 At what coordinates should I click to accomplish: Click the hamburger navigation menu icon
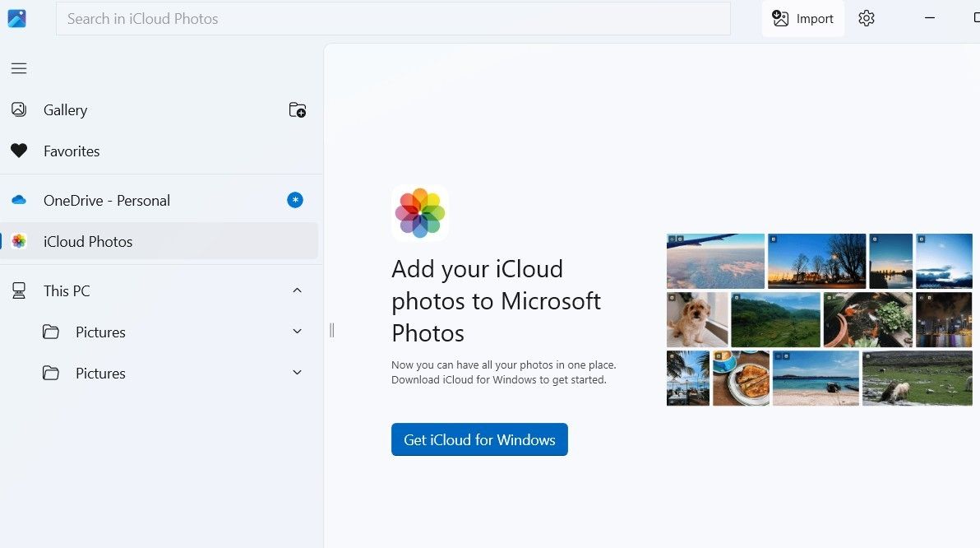click(19, 68)
